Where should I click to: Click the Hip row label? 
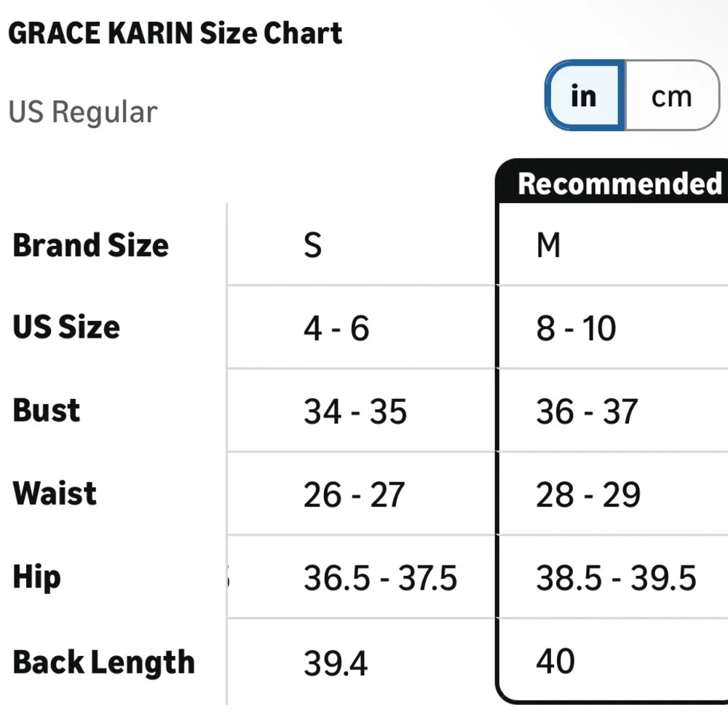pyautogui.click(x=35, y=577)
